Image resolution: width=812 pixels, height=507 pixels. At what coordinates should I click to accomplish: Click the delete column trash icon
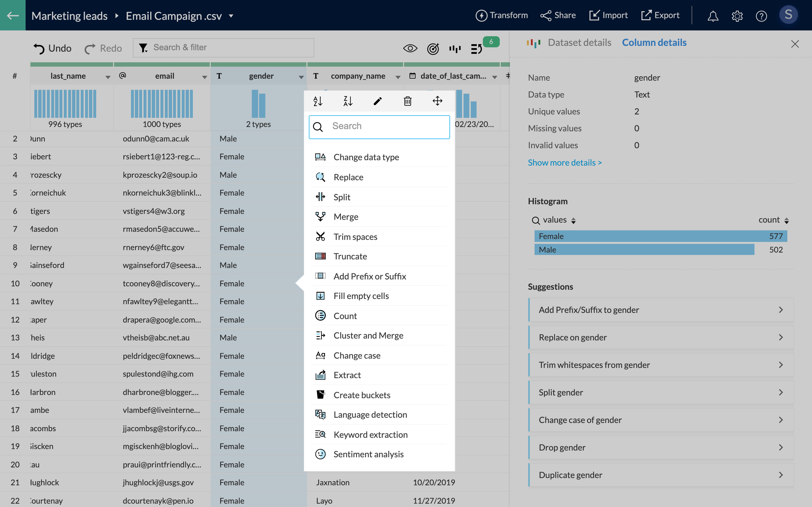[x=407, y=101]
